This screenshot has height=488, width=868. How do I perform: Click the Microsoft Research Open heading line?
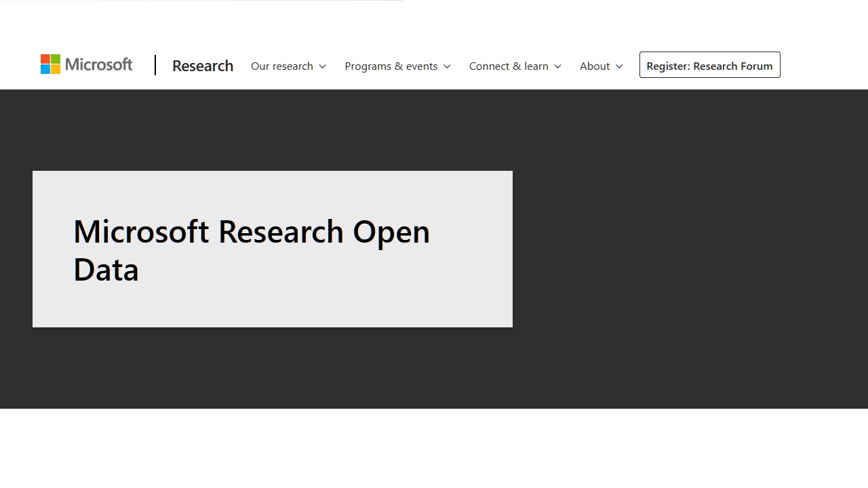tap(251, 232)
